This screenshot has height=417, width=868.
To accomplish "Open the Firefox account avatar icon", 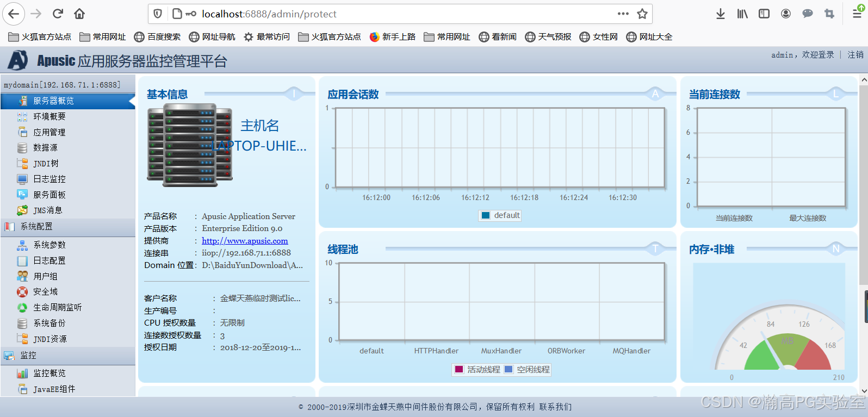I will coord(786,14).
